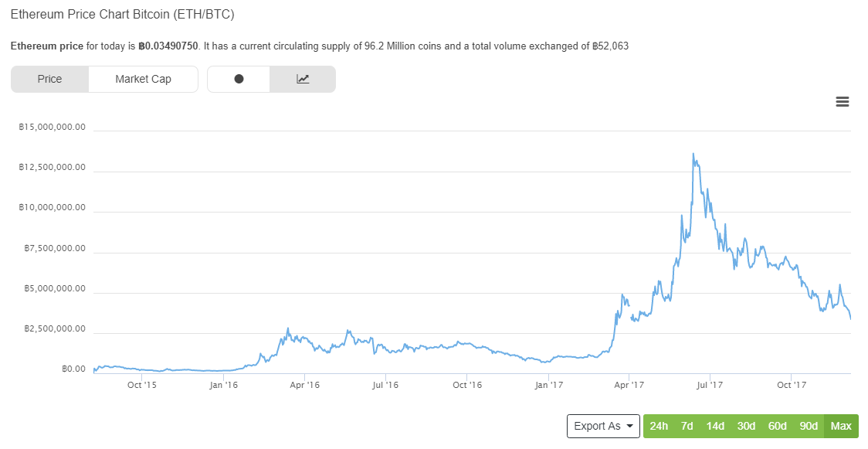Set chart range to 60d
This screenshot has height=449, width=868.
coord(777,427)
